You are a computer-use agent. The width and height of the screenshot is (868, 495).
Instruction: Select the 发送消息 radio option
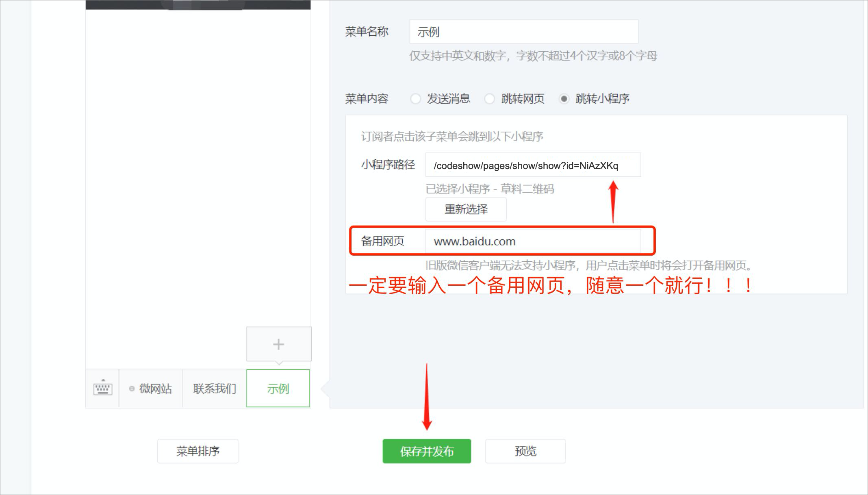[415, 99]
